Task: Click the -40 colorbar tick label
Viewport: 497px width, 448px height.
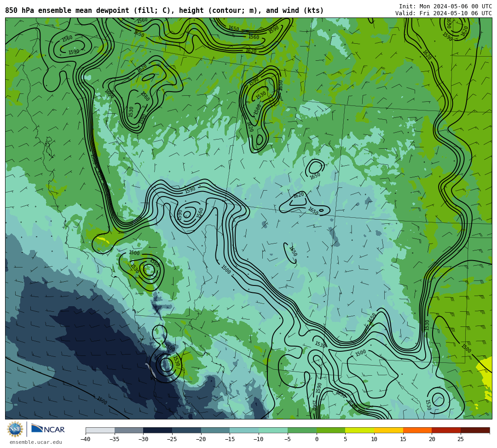Action: pyautogui.click(x=85, y=439)
